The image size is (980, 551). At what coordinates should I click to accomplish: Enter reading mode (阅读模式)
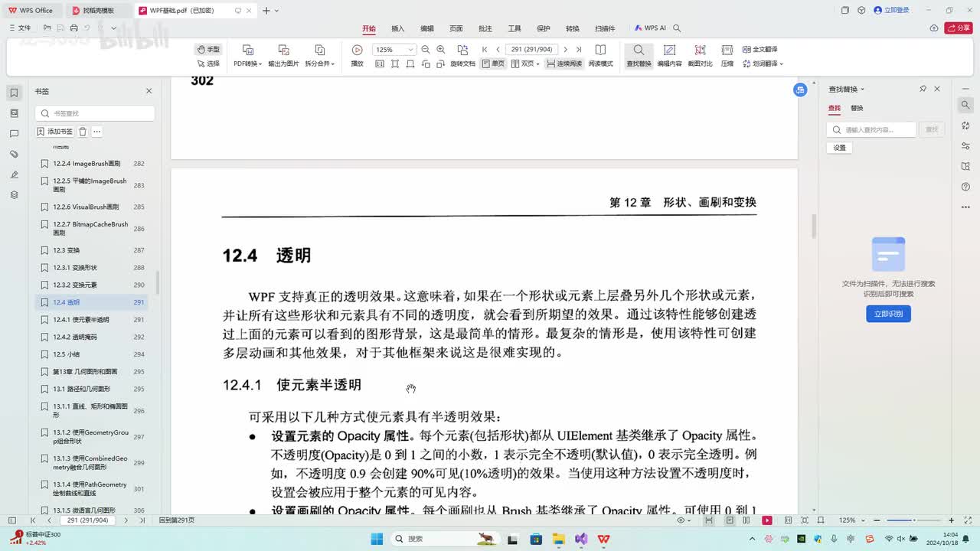600,56
